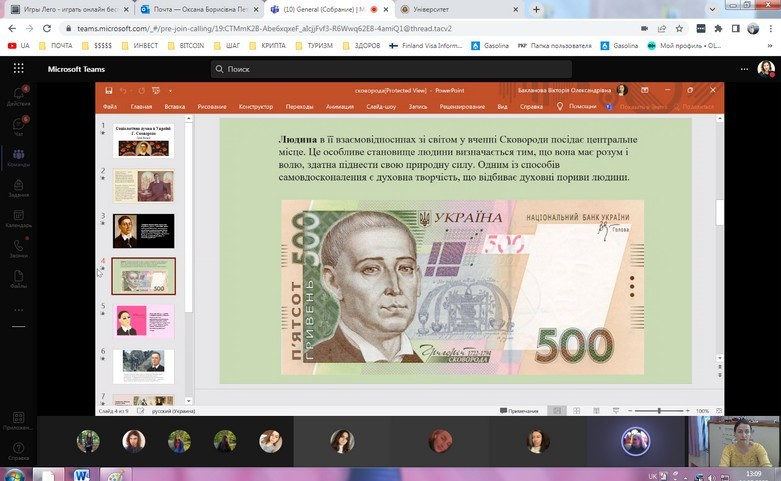Open Windows Start button
Image resolution: width=781 pixels, height=481 pixels.
(x=14, y=474)
